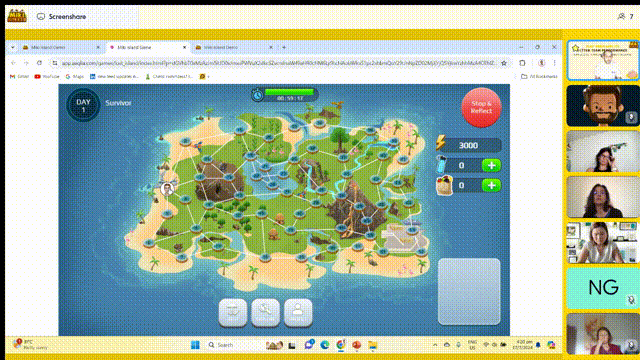Image resolution: width=640 pixels, height=360 pixels.
Task: Click the stopwatch timer icon
Action: tap(258, 95)
